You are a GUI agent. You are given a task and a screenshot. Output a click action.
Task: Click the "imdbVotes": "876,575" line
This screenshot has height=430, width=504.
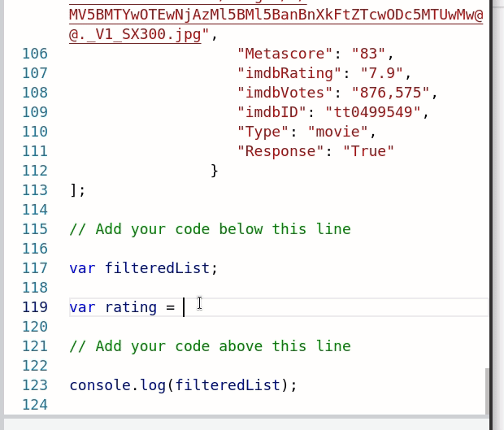(x=337, y=93)
